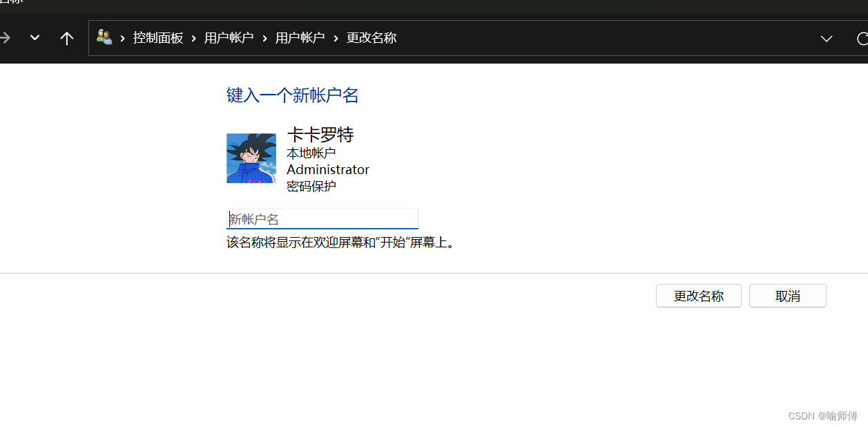Screen dimensions: 868x427
Task: Focus the 新帐户名 text field
Action: [x=322, y=219]
